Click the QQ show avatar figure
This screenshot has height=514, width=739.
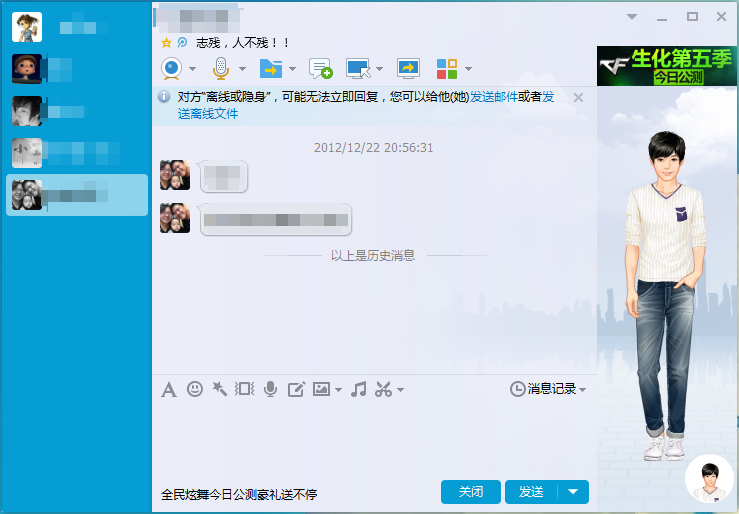[665, 296]
